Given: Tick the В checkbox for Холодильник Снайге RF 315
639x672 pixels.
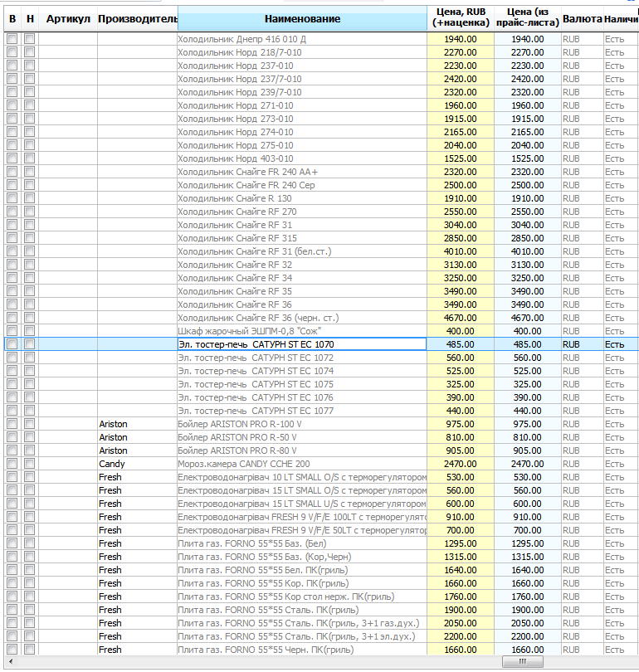Looking at the screenshot, I should point(12,238).
